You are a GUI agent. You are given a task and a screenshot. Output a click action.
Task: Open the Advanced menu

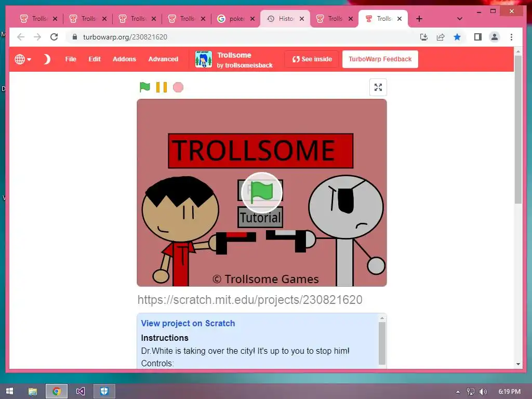[x=163, y=59]
